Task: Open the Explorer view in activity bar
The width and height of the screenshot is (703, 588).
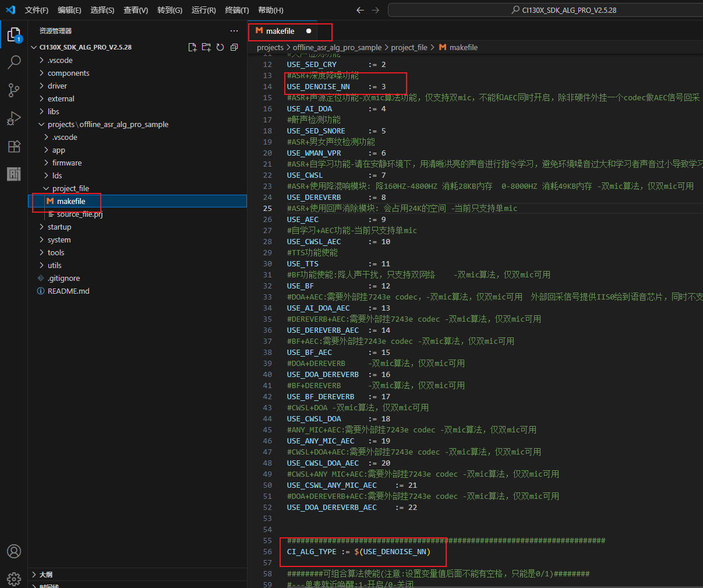Action: [14, 35]
